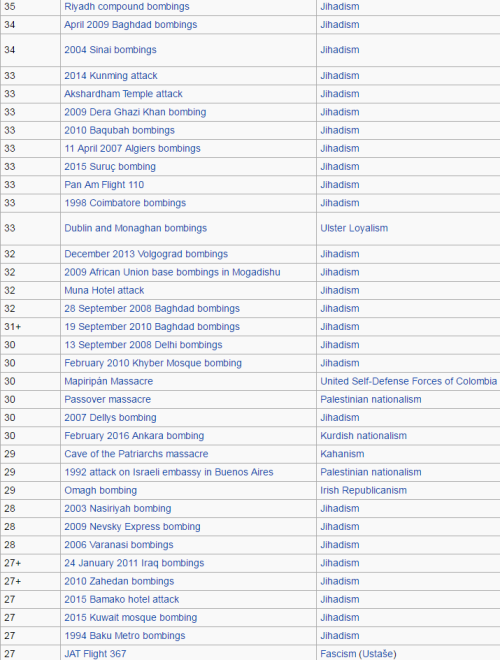Open the United Self-Defense Forces of Colombia link
Image resolution: width=500 pixels, height=660 pixels.
[x=409, y=381]
